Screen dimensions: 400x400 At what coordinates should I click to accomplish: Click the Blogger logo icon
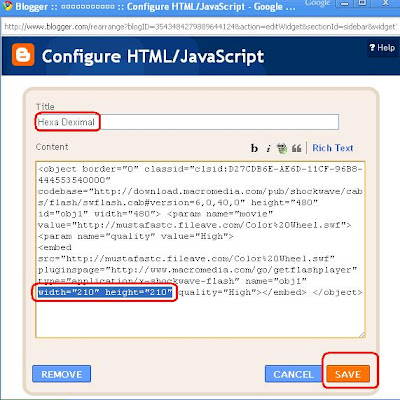23,55
